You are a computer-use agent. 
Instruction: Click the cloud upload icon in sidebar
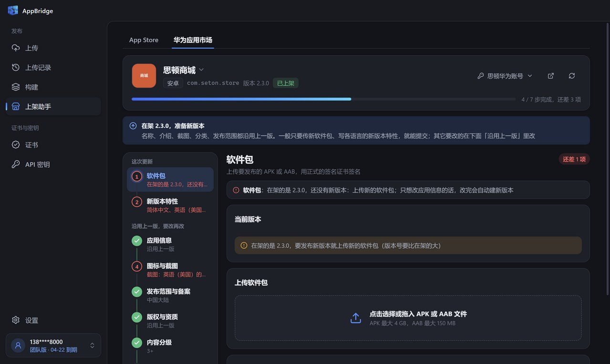coord(16,48)
